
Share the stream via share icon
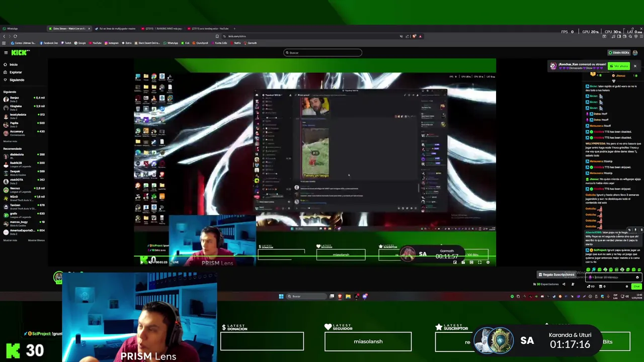(563, 284)
